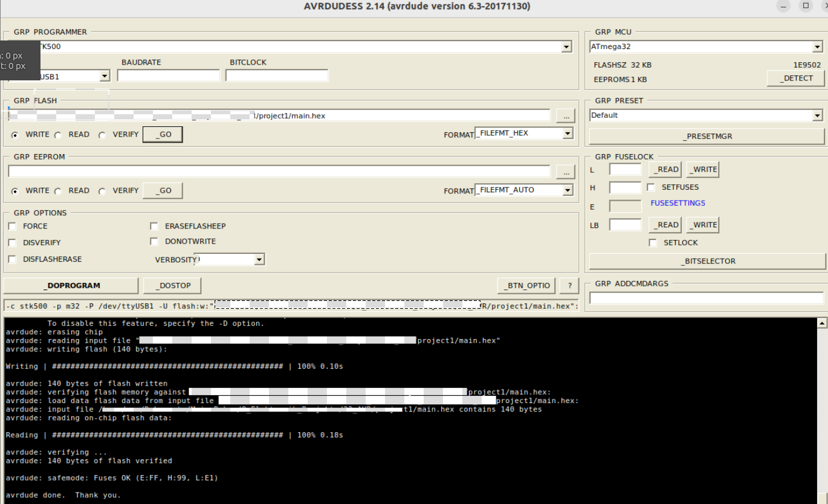Click the EEPROM _GO button
This screenshot has height=504, width=828.
(x=163, y=190)
